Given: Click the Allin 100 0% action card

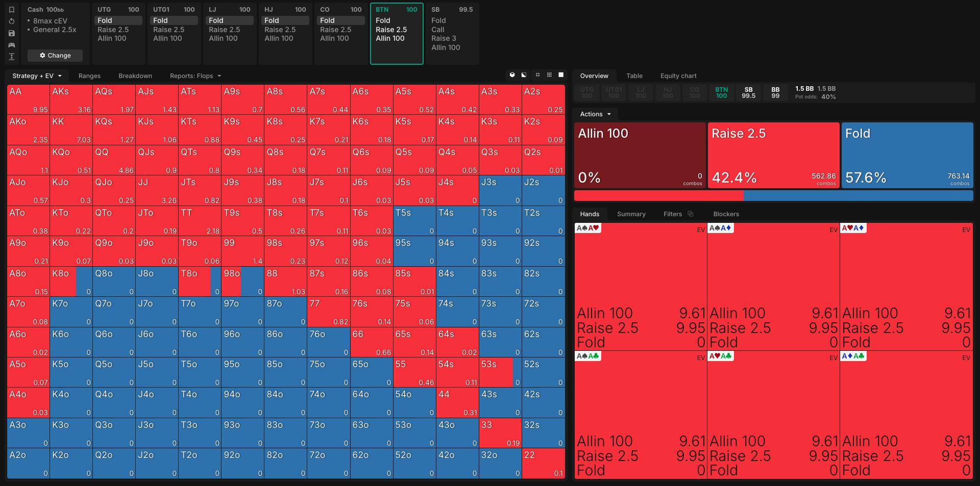Looking at the screenshot, I should point(640,155).
